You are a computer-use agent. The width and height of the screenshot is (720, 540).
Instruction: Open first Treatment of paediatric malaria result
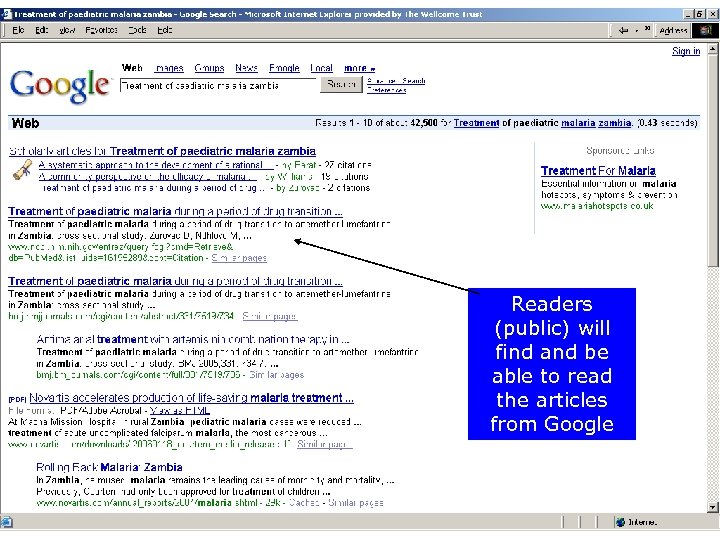pyautogui.click(x=175, y=212)
